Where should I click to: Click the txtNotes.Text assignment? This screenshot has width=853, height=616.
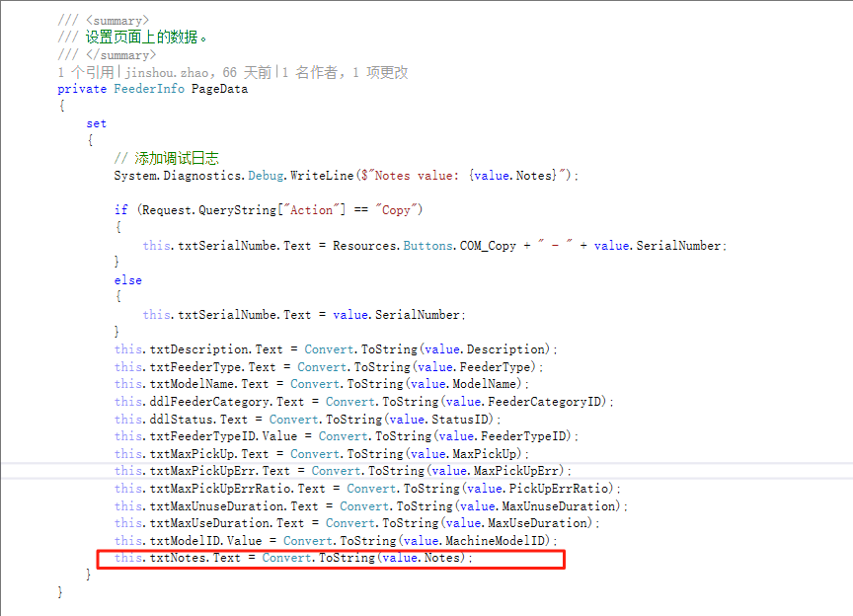[x=294, y=558]
